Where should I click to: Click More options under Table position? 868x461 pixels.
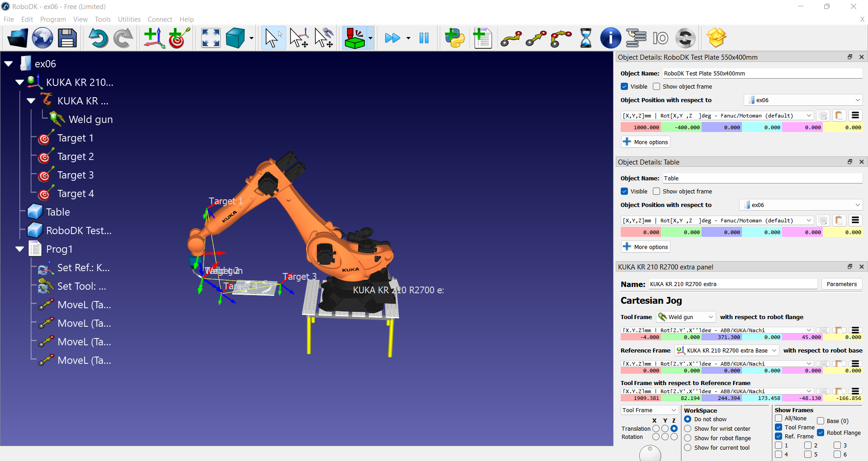[646, 247]
